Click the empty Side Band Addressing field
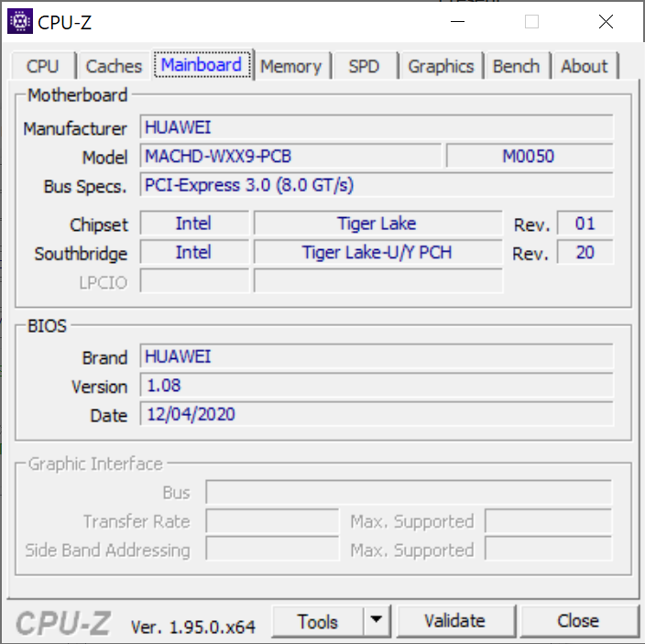The image size is (645, 644). coord(272,549)
